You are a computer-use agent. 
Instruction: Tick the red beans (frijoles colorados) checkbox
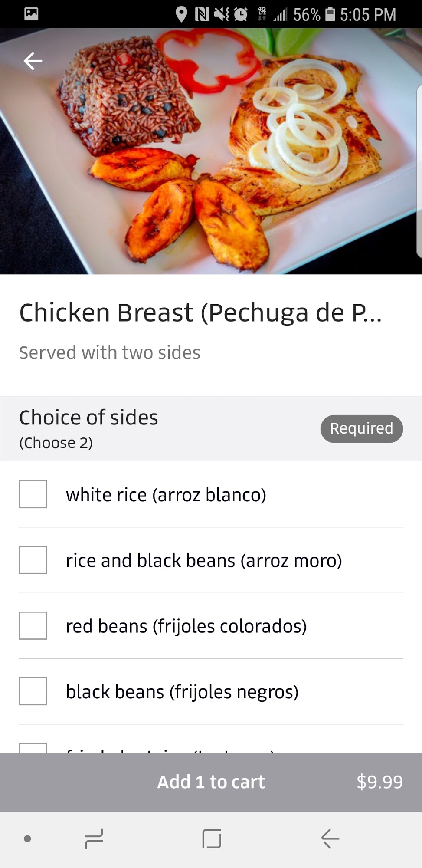tap(33, 625)
